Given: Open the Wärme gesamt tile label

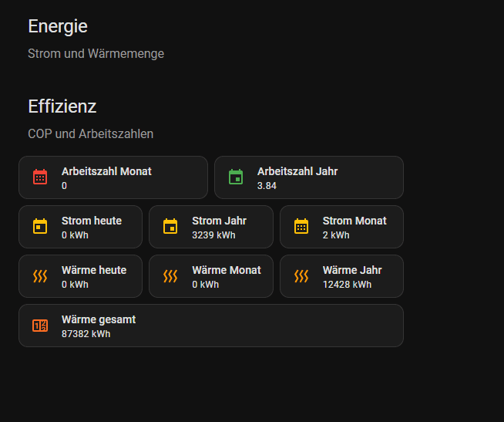Looking at the screenshot, I should coord(99,319).
